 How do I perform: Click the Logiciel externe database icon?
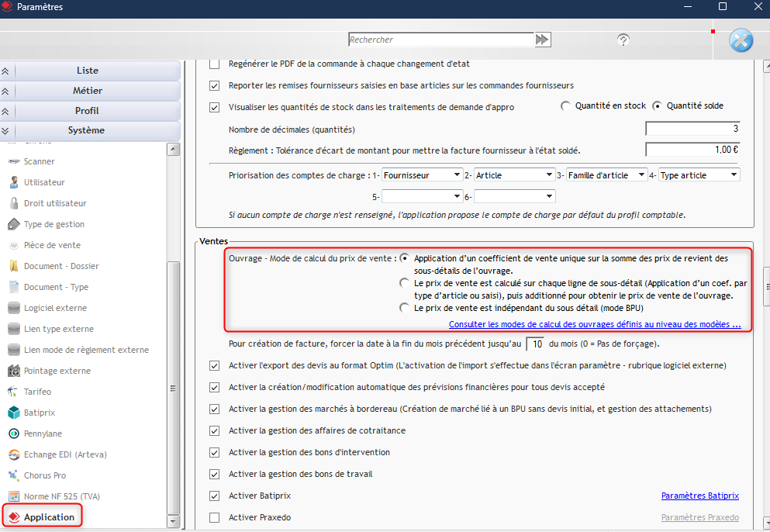(x=14, y=308)
